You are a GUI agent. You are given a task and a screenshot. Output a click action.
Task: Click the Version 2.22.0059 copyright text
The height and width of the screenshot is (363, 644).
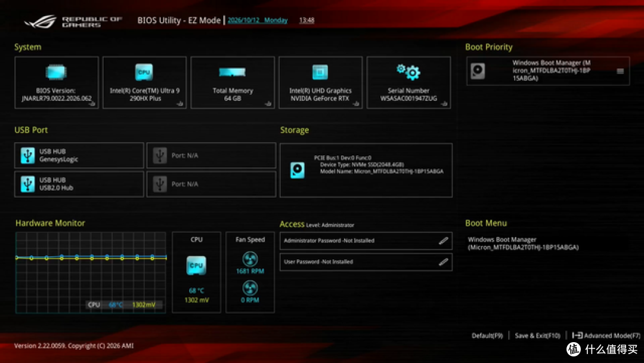(x=74, y=346)
